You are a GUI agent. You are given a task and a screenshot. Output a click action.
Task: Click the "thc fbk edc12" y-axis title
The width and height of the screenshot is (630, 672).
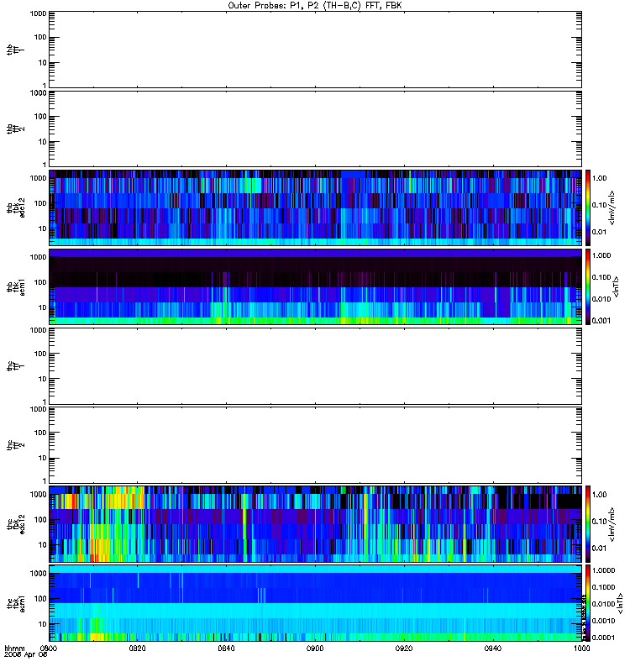point(15,523)
